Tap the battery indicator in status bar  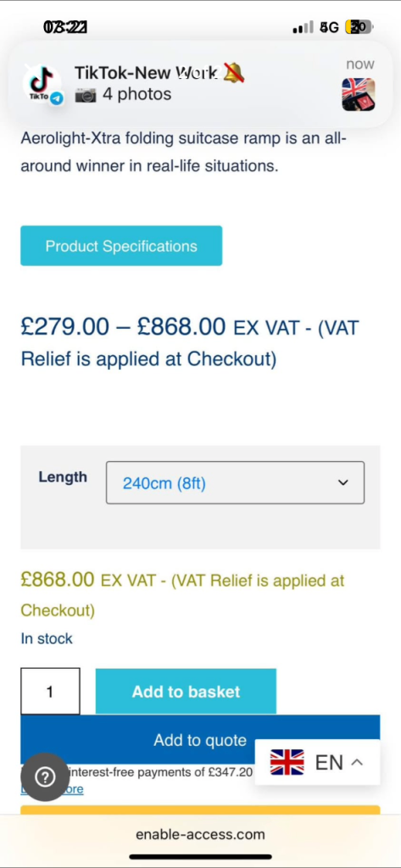tap(359, 26)
